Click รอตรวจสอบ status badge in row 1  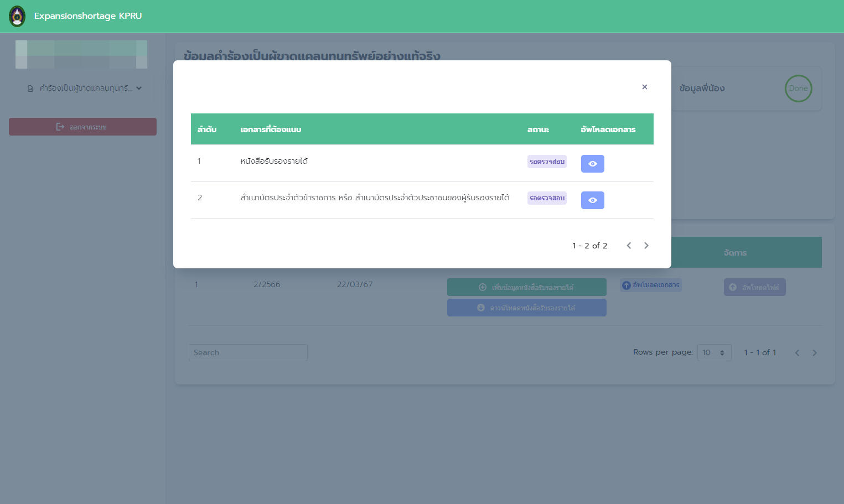click(547, 162)
